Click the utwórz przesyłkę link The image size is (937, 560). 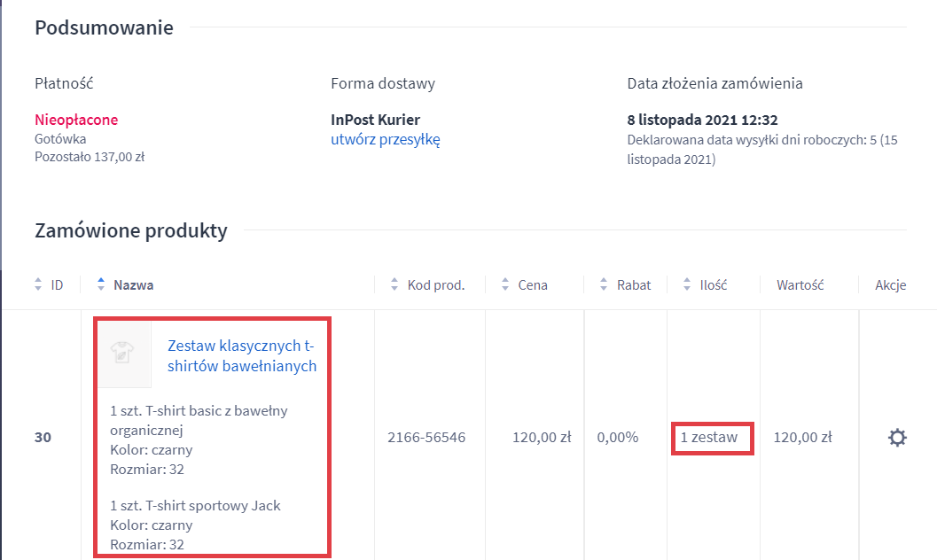[386, 140]
